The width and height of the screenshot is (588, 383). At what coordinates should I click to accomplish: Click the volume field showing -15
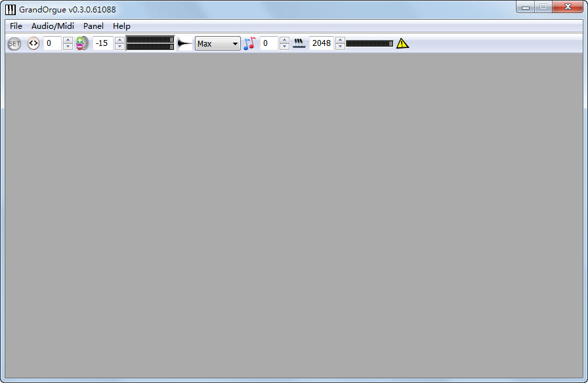click(x=103, y=43)
